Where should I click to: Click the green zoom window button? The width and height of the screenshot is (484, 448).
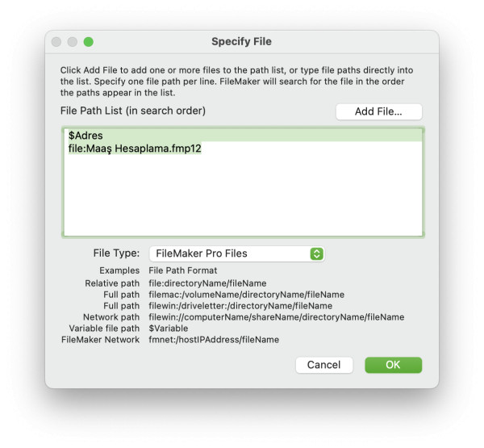click(x=89, y=42)
